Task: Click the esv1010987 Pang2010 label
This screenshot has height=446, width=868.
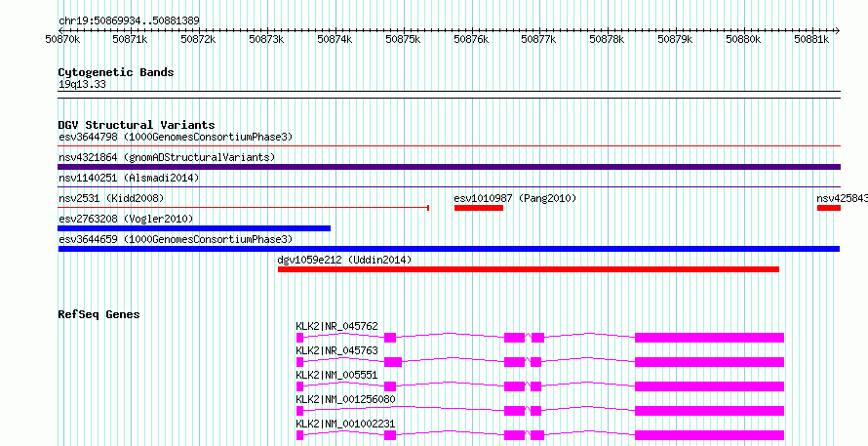Action: click(x=515, y=198)
